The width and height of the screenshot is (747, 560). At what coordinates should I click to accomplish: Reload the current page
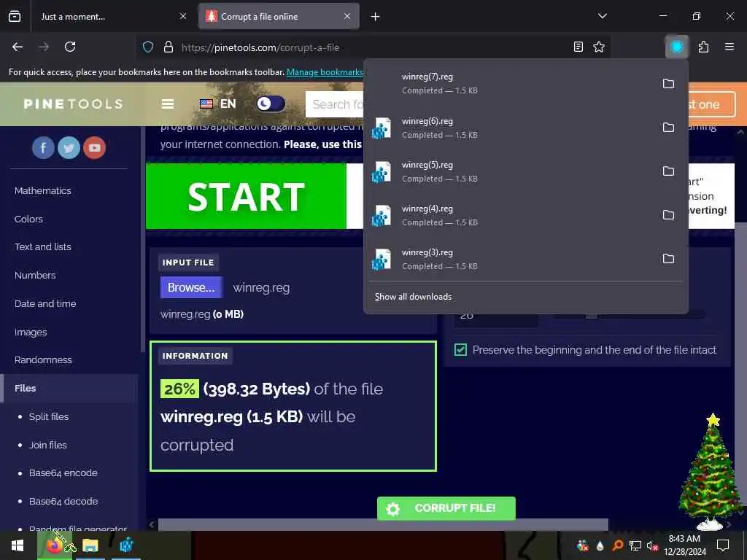(x=70, y=47)
